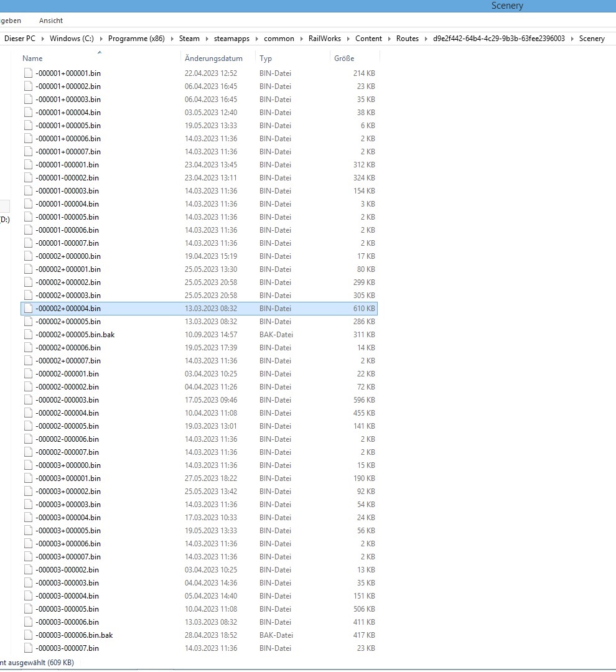Jump to Steam folder in path
The width and height of the screenshot is (616, 672).
pos(189,39)
